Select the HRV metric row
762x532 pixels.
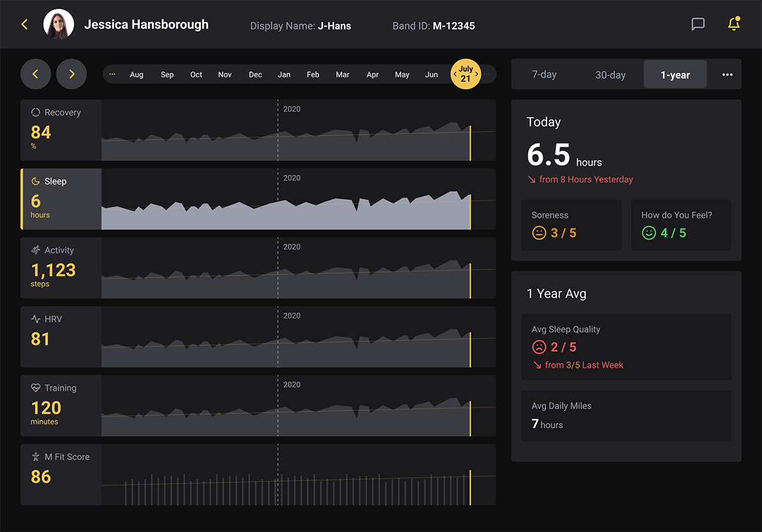61,336
